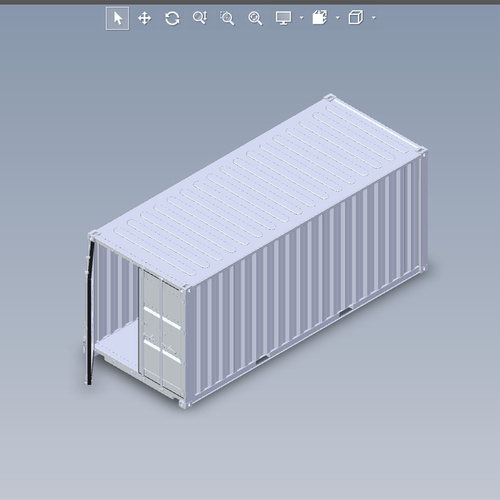Activate zoom in/out magnifier tool
This screenshot has width=500, height=500.
pos(200,18)
